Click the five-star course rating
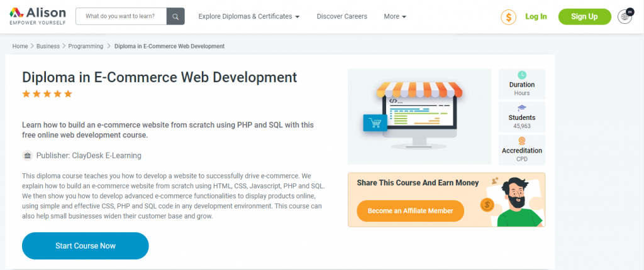Screen dimensions: 644x270 coord(47,94)
